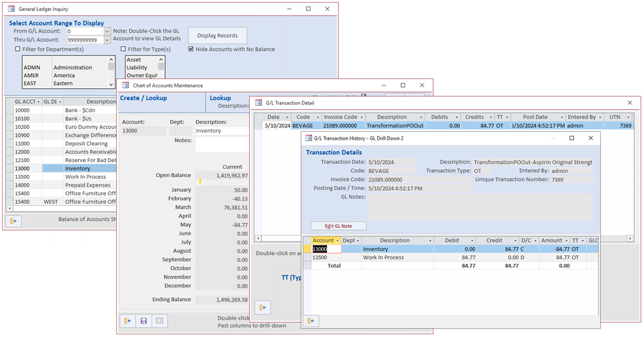The height and width of the screenshot is (337, 644).
Task: Click the save disk icon in Chart of Accounts
Action: 143,321
